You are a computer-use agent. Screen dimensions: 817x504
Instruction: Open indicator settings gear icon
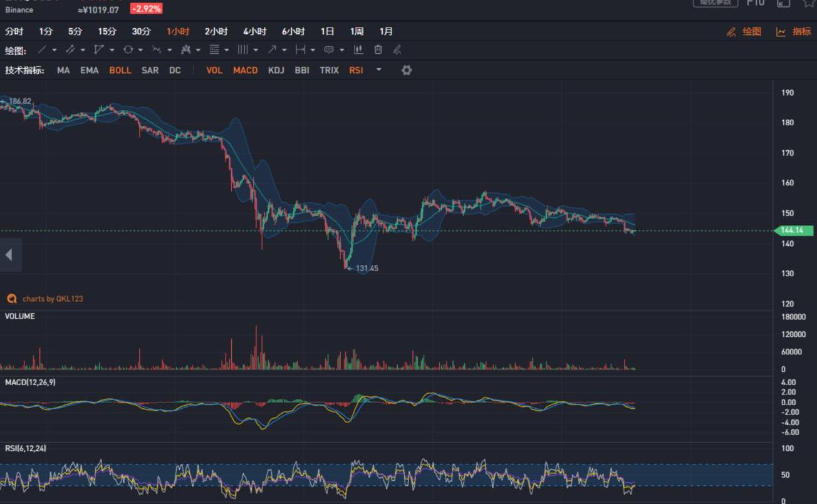407,70
